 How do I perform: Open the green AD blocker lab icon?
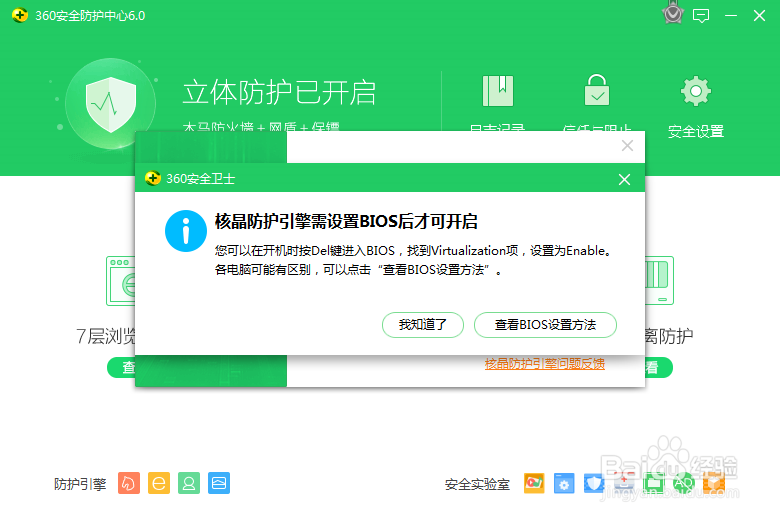[684, 483]
